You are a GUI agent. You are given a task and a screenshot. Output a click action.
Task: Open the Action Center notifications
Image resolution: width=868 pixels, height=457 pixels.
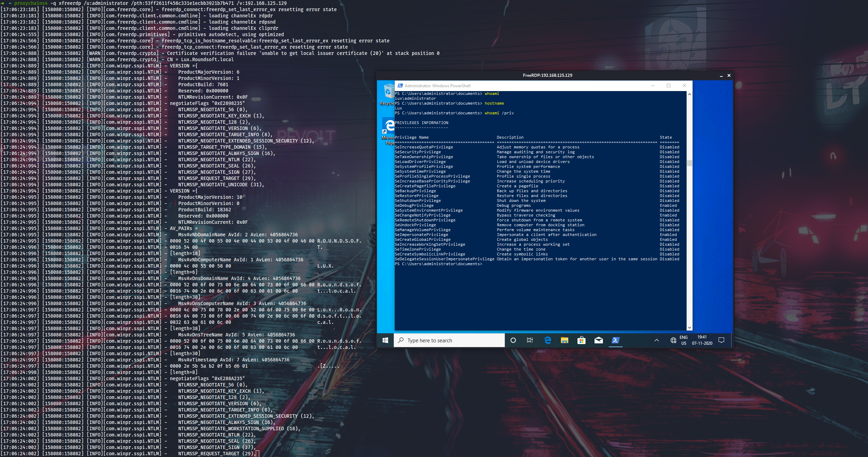click(721, 340)
